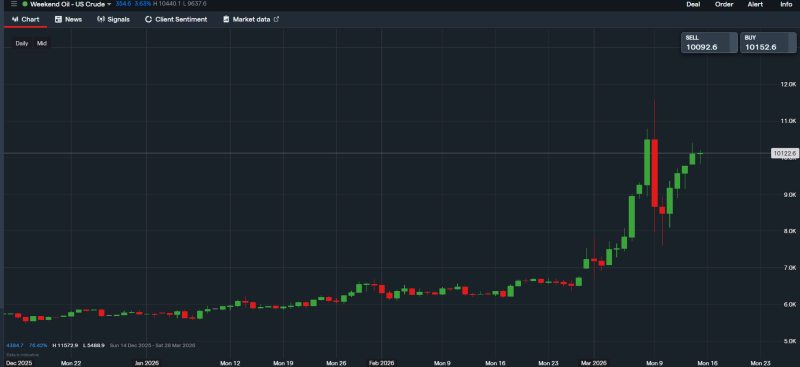Click the 76.42% range change value
The image size is (800, 367).
click(x=38, y=346)
